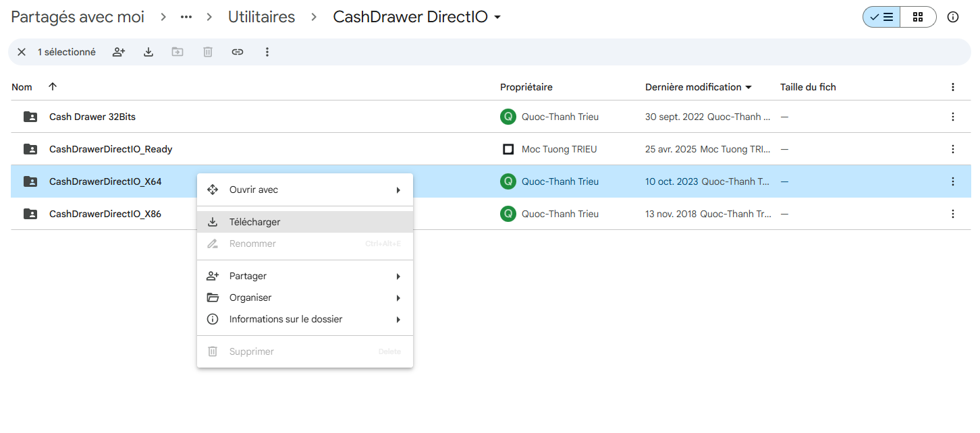Switch to grid view layout
Image resolution: width=980 pixels, height=433 pixels.
pyautogui.click(x=918, y=18)
